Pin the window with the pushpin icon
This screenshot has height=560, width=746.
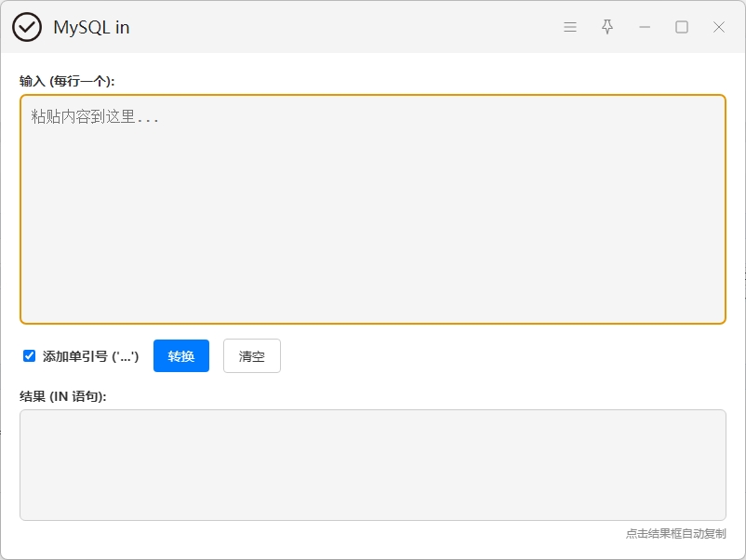click(607, 27)
